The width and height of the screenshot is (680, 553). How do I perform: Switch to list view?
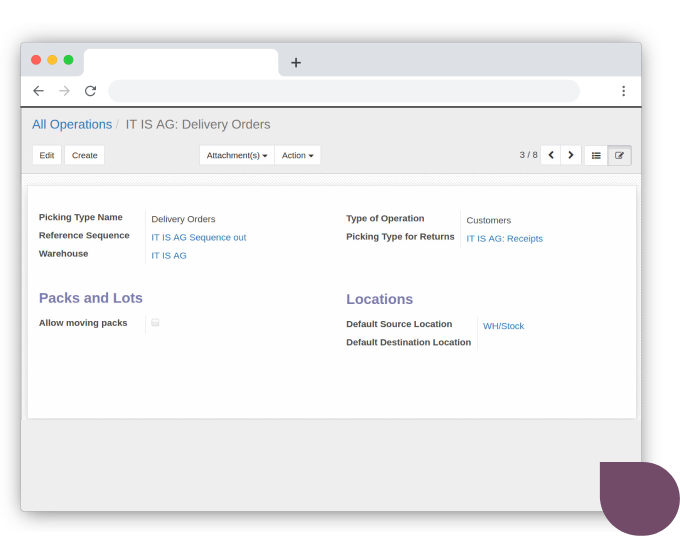point(596,155)
